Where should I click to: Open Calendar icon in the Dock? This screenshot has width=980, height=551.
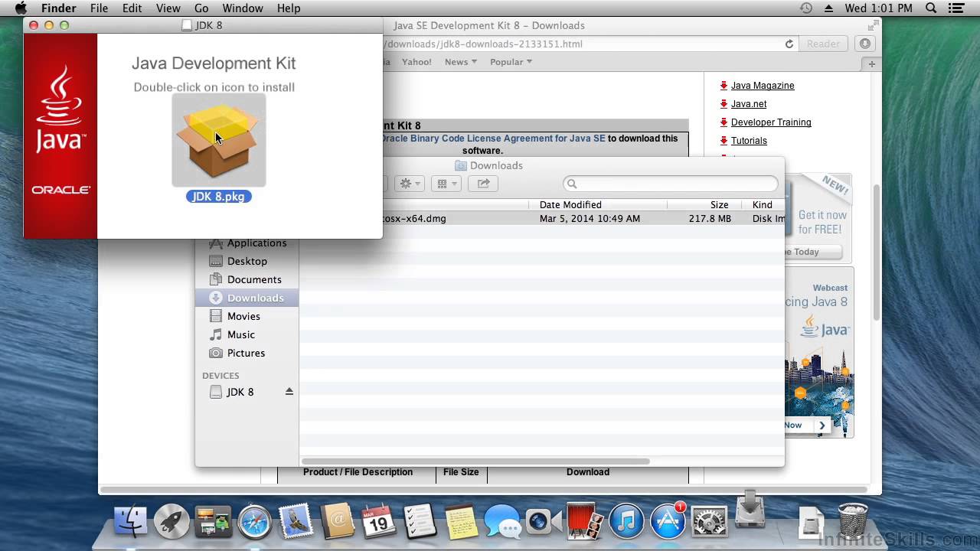(378, 521)
